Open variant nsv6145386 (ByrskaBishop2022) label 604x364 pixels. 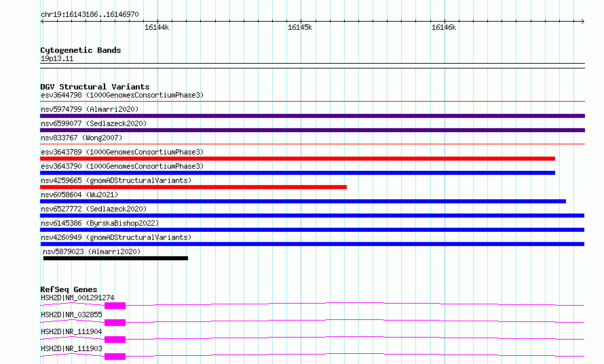(100, 223)
